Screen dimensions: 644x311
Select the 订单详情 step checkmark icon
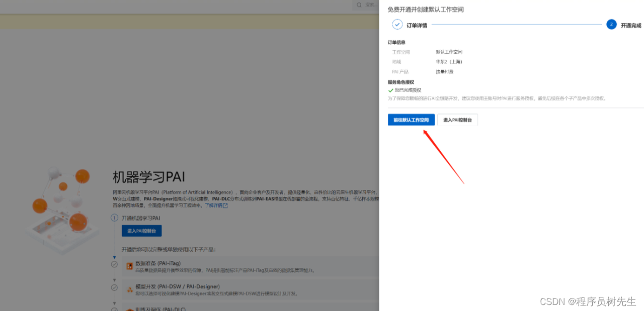pyautogui.click(x=397, y=24)
